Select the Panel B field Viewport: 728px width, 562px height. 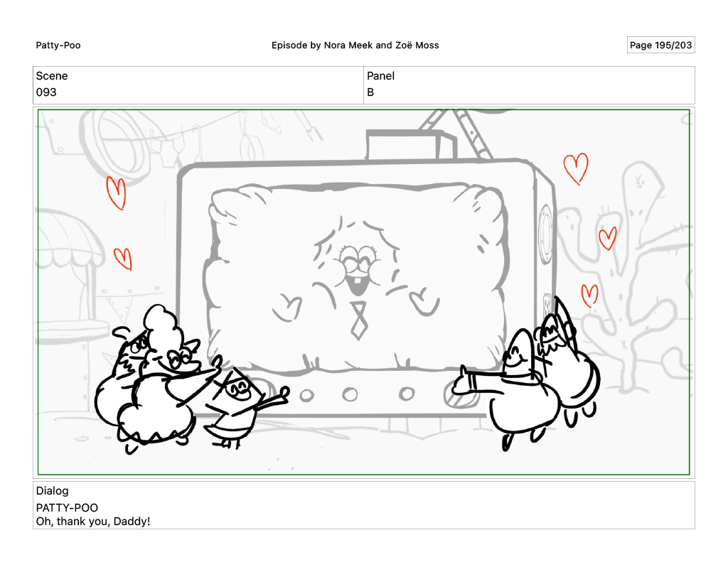click(370, 92)
